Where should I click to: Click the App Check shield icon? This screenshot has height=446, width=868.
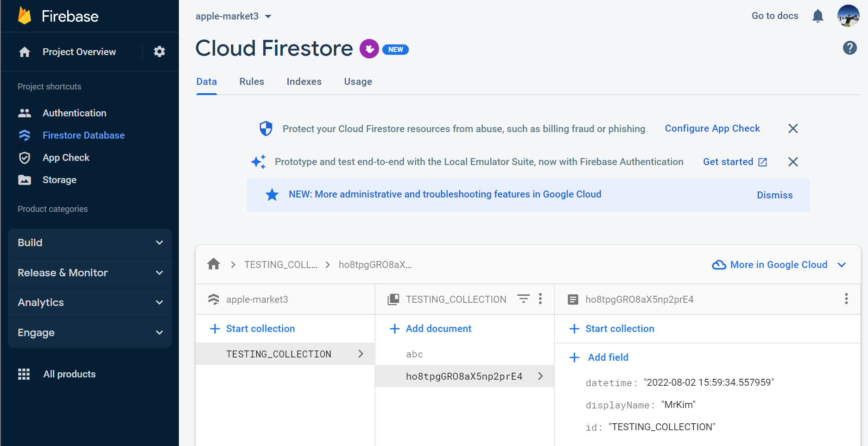coord(25,158)
